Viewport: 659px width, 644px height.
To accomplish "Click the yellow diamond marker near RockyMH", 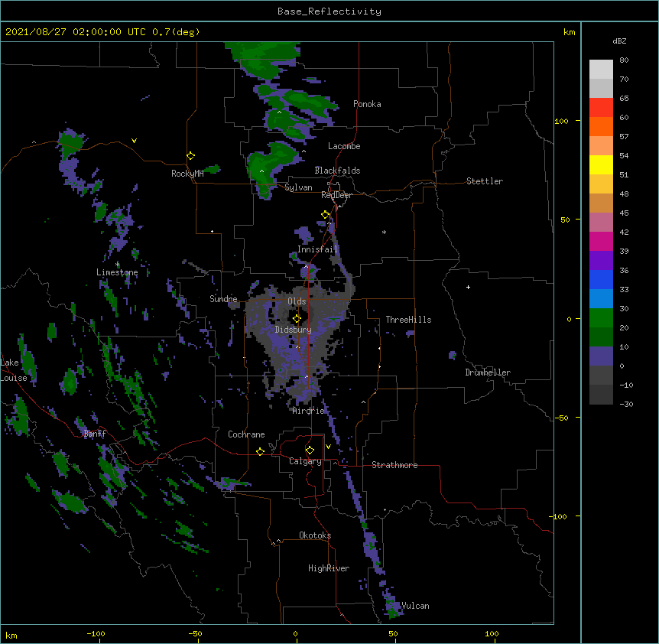I will [191, 156].
